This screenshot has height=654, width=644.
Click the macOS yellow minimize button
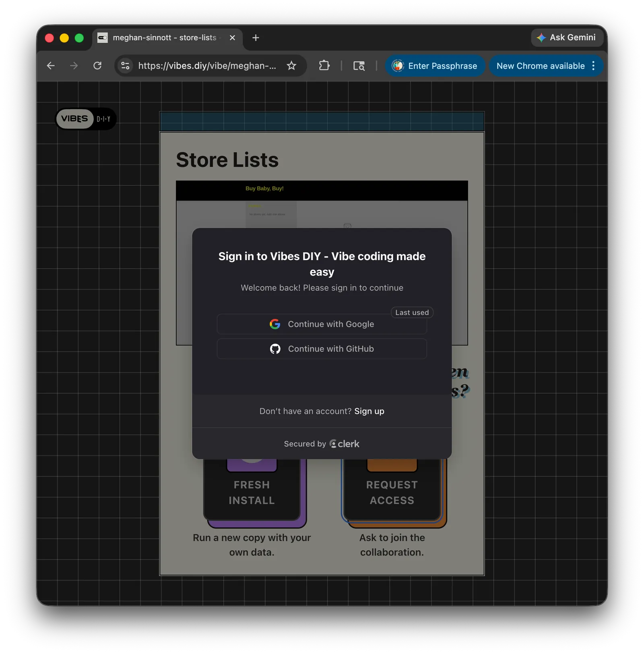(64, 38)
